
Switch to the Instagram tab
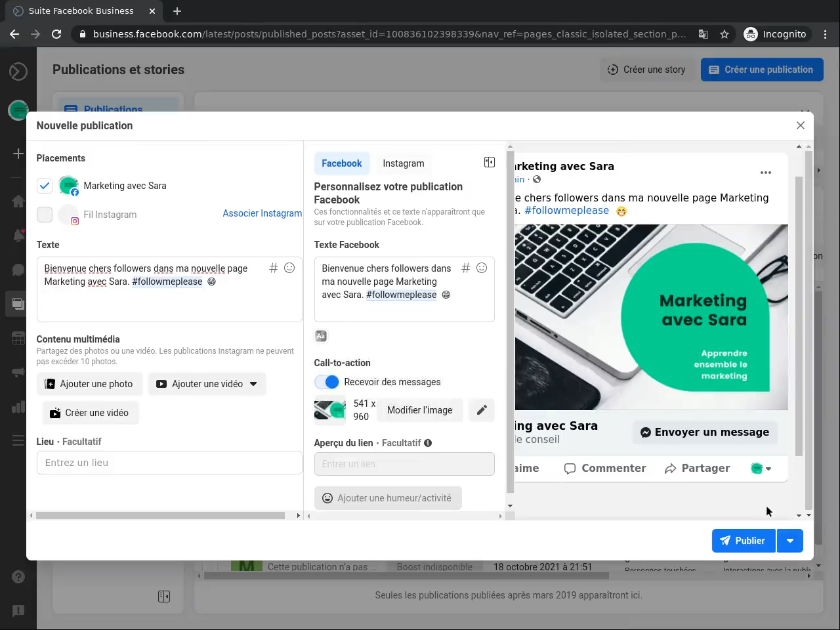[x=404, y=163]
